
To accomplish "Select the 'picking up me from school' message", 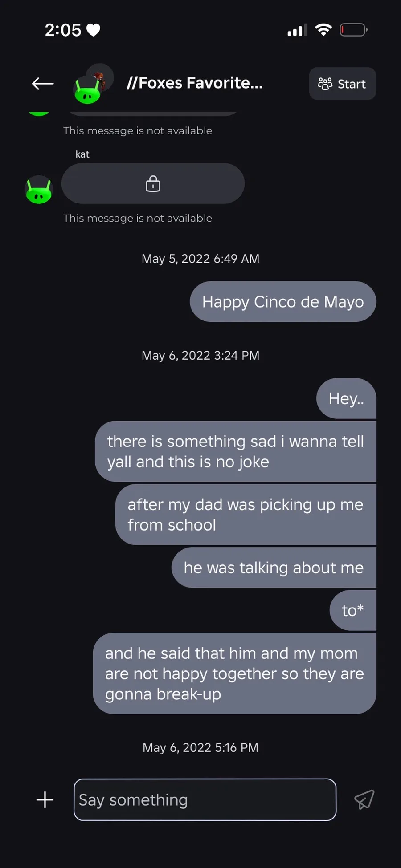I will 246,515.
